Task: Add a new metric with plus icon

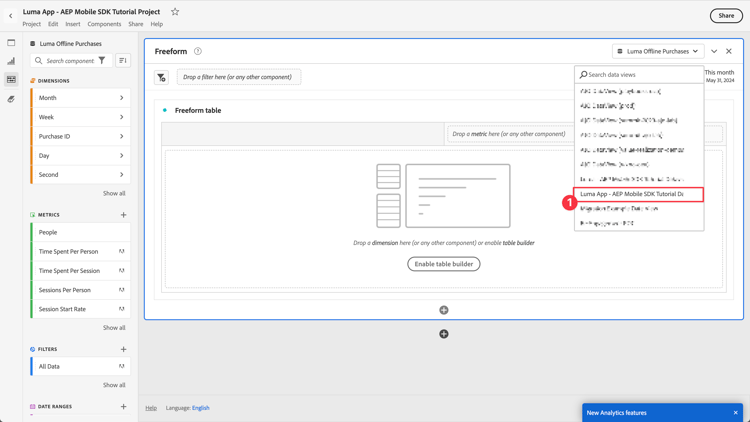Action: (123, 215)
